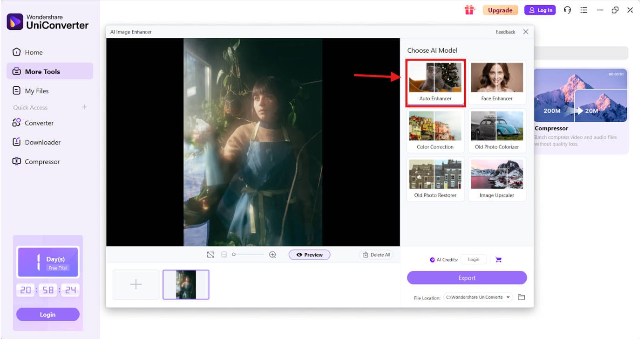Open the Compressor card thumbnail
The height and width of the screenshot is (339, 644).
click(581, 95)
